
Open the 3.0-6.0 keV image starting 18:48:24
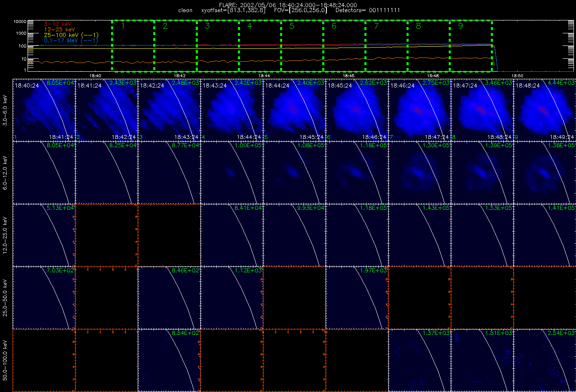click(545, 110)
